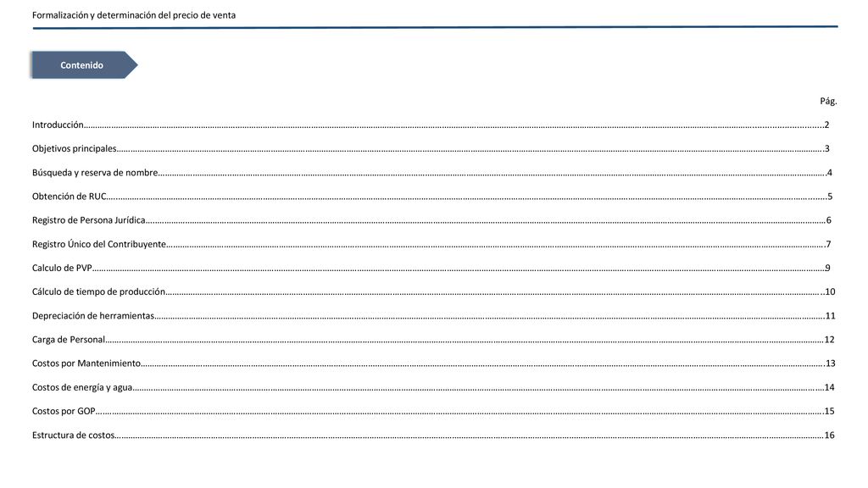Click page number 6 for Persona Jurídica
The image size is (868, 488).
click(829, 220)
